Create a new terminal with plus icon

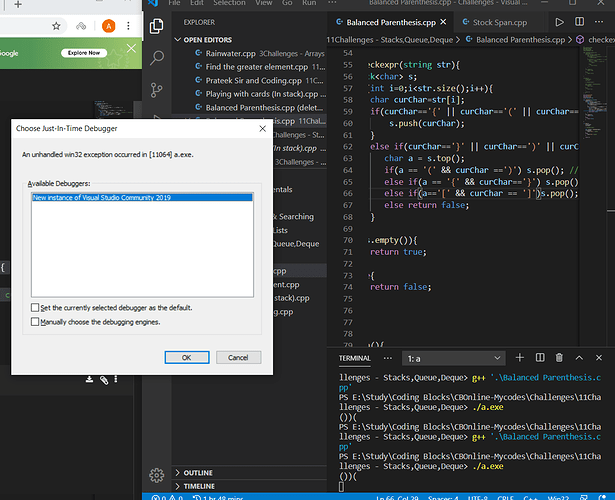pos(520,357)
